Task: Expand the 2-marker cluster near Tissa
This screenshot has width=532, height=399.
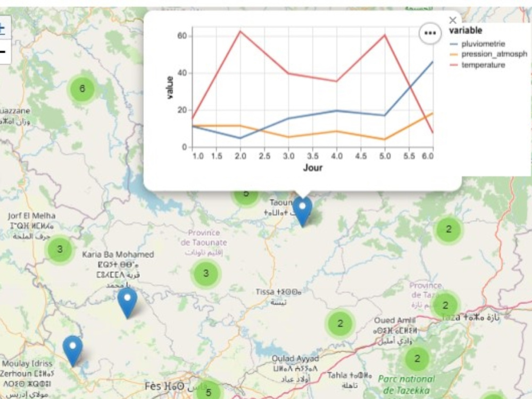Action: coord(340,323)
